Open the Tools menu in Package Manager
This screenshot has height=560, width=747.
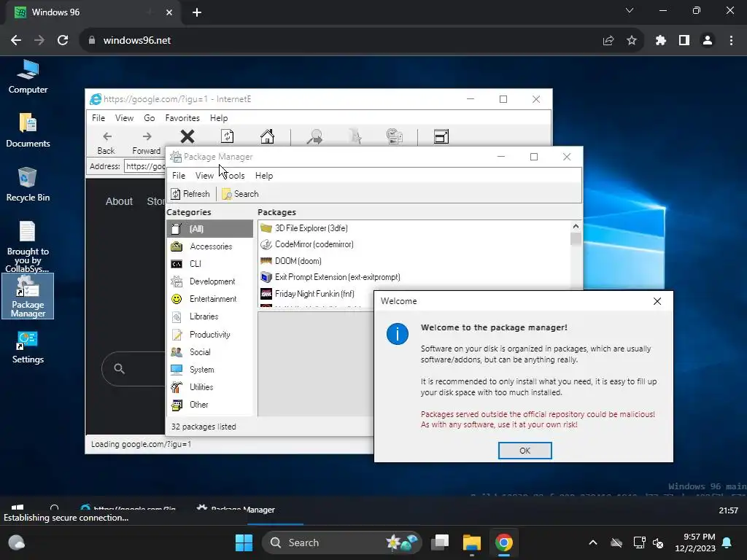(x=233, y=176)
